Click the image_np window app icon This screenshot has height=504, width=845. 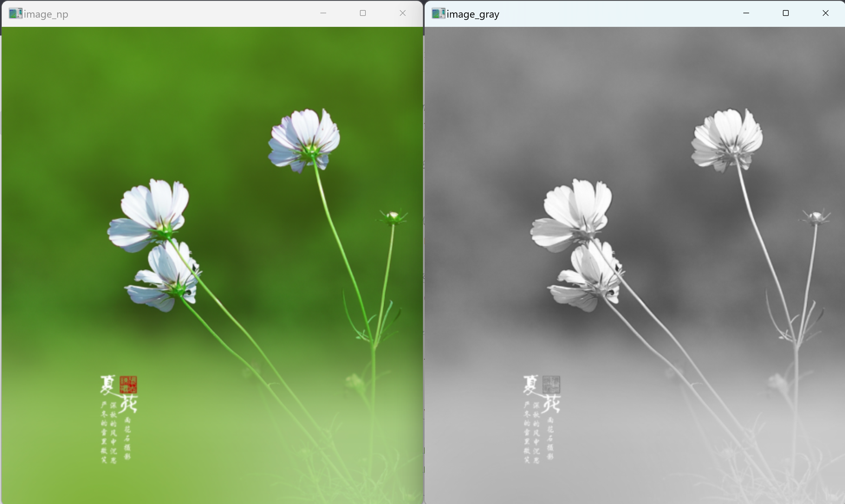coord(15,14)
